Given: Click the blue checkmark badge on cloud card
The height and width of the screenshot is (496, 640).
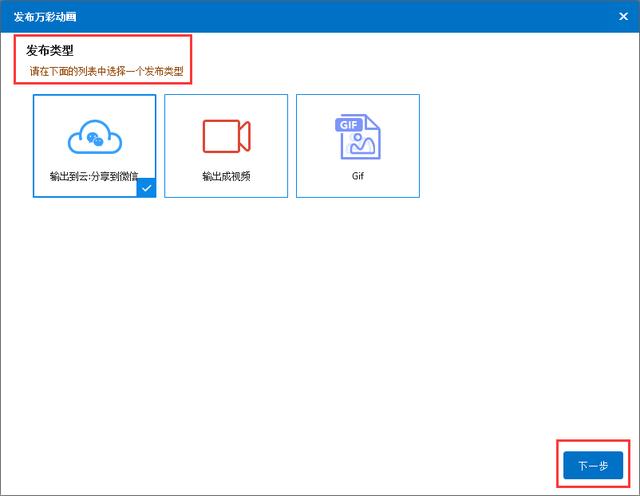Looking at the screenshot, I should tap(147, 188).
